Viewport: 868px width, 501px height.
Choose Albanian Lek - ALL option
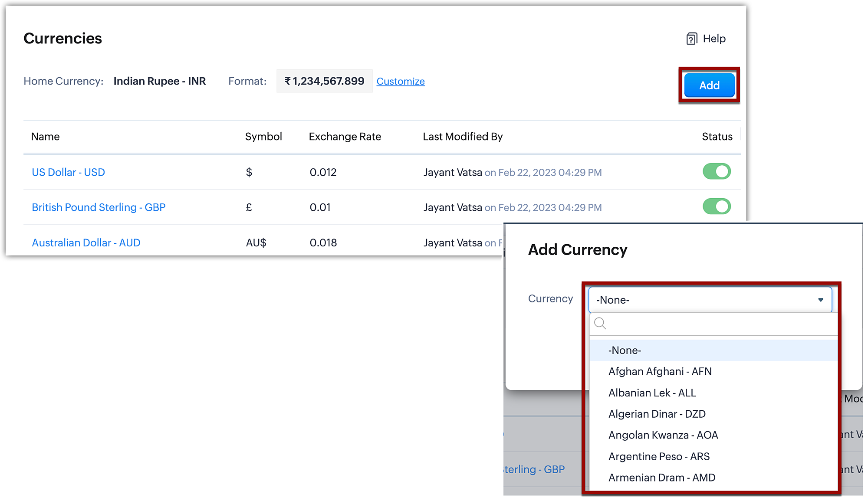click(652, 393)
